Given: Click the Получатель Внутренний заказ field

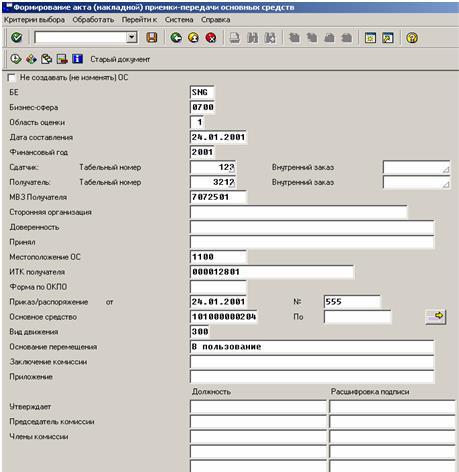Looking at the screenshot, I should tap(417, 182).
